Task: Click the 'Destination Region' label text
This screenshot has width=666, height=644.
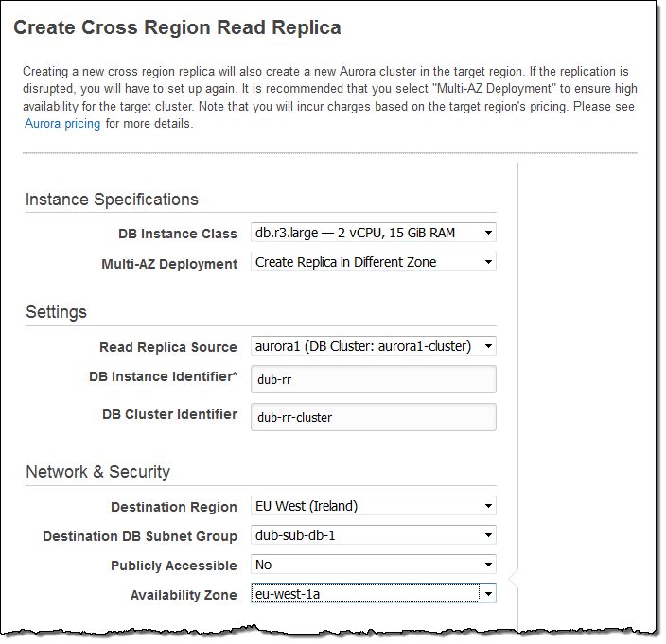Action: click(174, 507)
